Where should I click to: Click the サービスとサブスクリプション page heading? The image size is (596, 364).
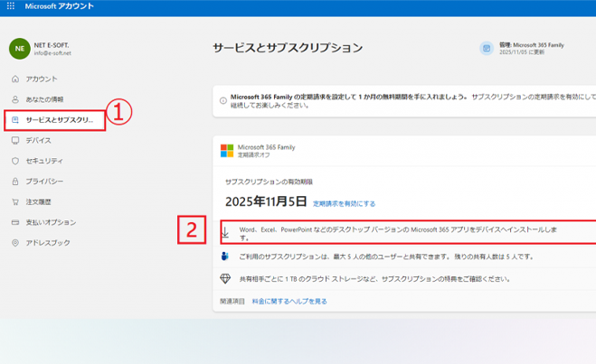(x=288, y=48)
